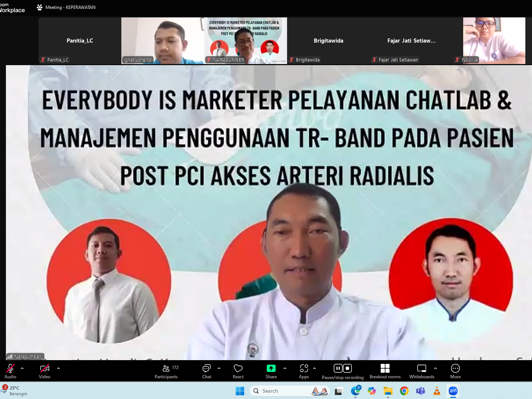Screen dimensions: 532x399
Task: Click the green Share screen icon
Action: (271, 368)
